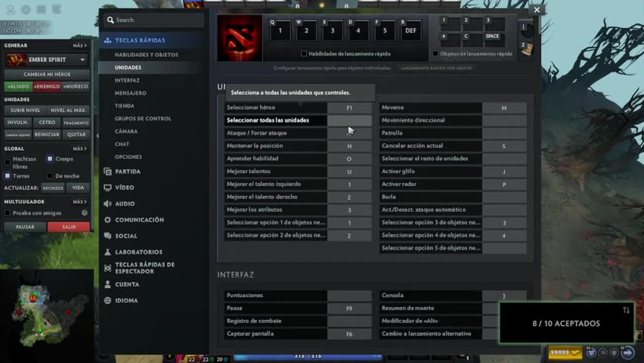Image resolution: width=644 pixels, height=363 pixels.
Task: Click the Pausar button
Action: 25,227
